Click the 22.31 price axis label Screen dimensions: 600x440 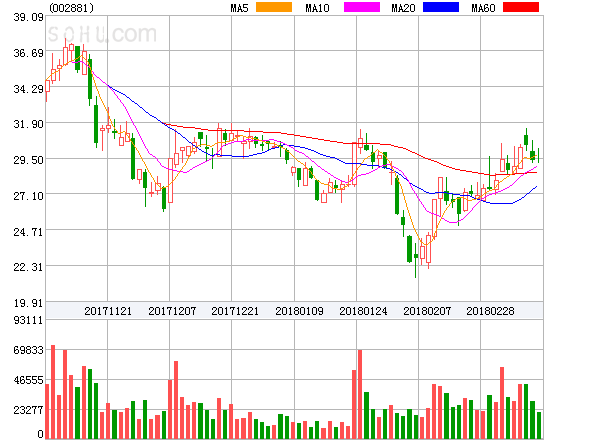[28, 267]
